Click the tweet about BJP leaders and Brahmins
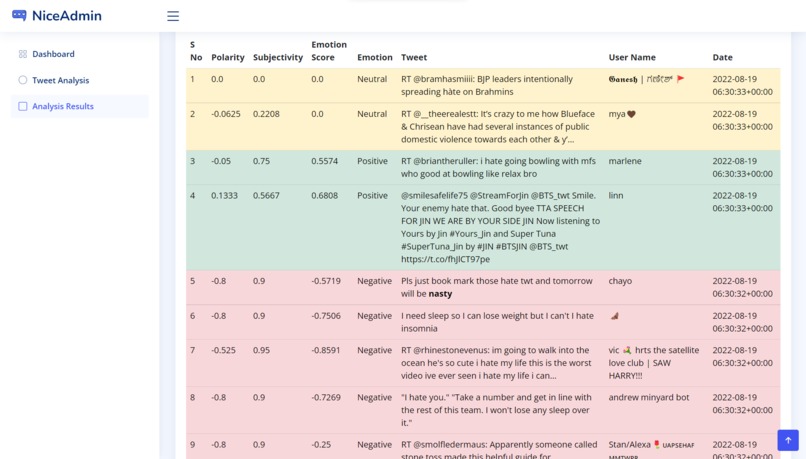This screenshot has width=806, height=459. (487, 85)
